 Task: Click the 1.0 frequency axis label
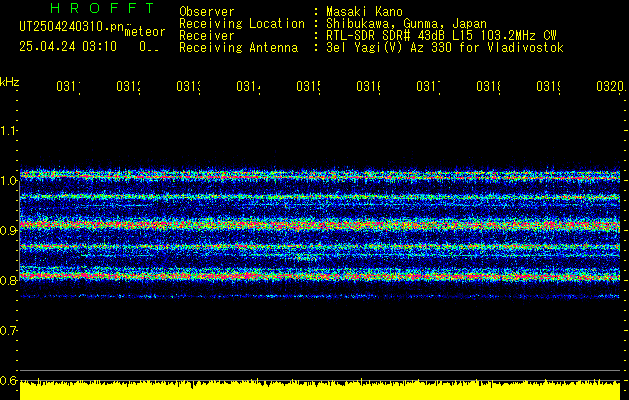click(x=9, y=181)
